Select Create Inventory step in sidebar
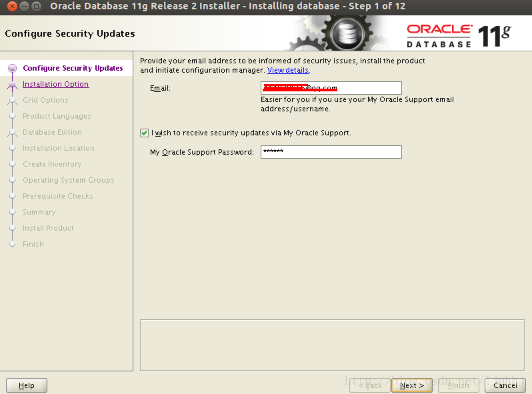Image resolution: width=532 pixels, height=394 pixels. [52, 164]
